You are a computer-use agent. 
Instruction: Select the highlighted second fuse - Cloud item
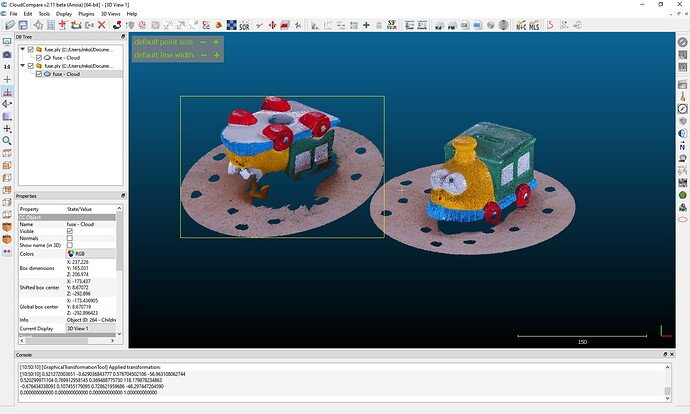pos(66,74)
